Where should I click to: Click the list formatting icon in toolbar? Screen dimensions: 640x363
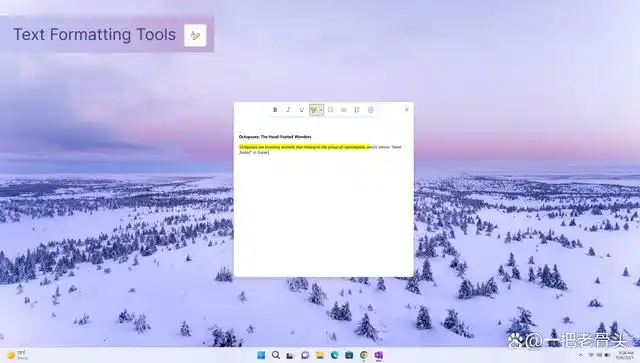[x=344, y=110]
